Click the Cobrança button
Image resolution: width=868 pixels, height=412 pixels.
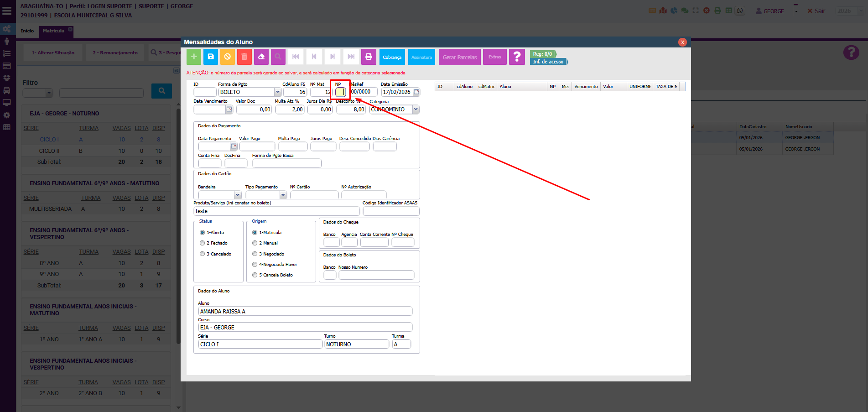(392, 57)
